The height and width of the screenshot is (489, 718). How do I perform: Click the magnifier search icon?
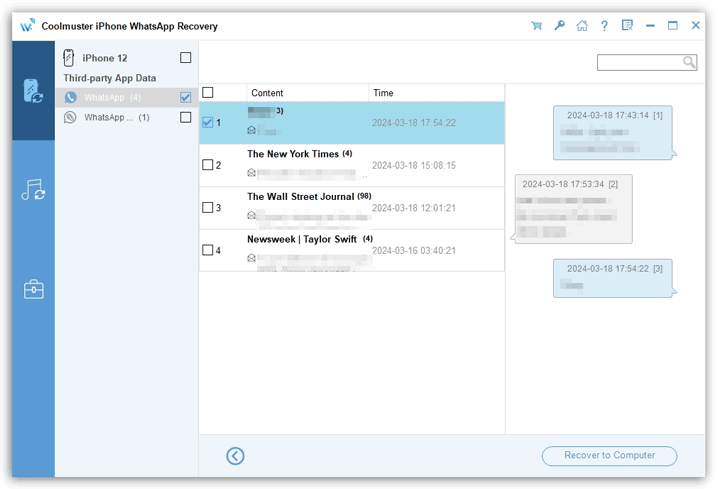689,62
